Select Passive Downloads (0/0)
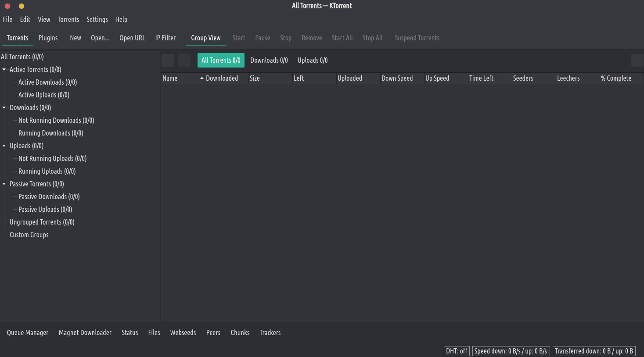Screen dimensions: 644x357 point(49,196)
